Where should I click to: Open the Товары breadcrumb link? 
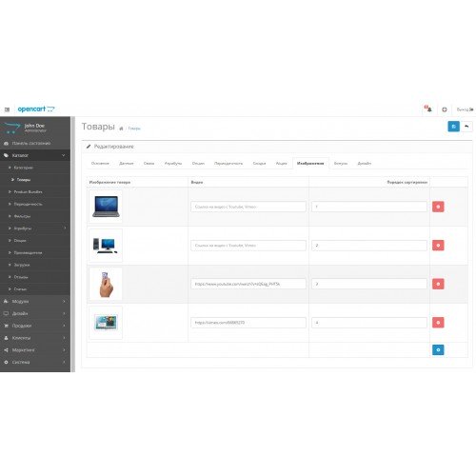[x=134, y=129]
